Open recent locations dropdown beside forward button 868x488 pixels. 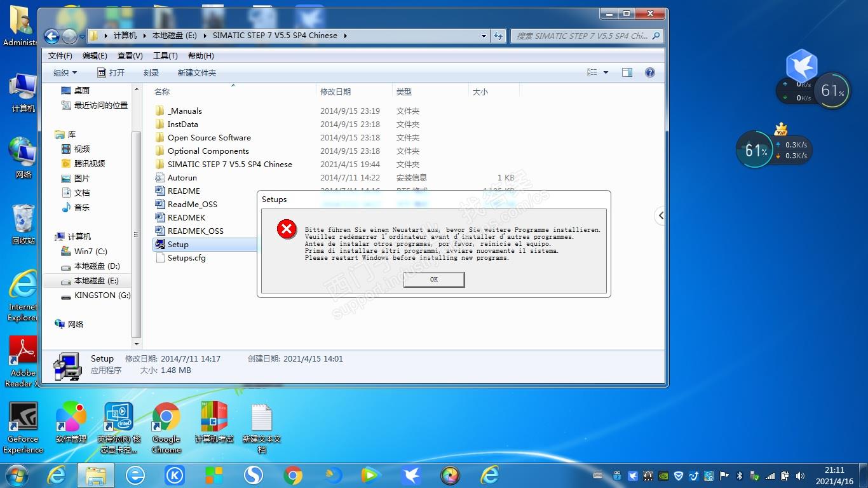click(x=81, y=36)
